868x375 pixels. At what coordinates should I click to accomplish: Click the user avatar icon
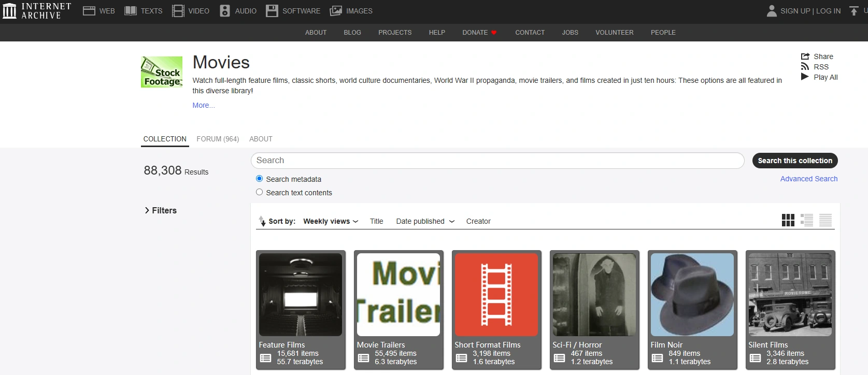point(772,11)
